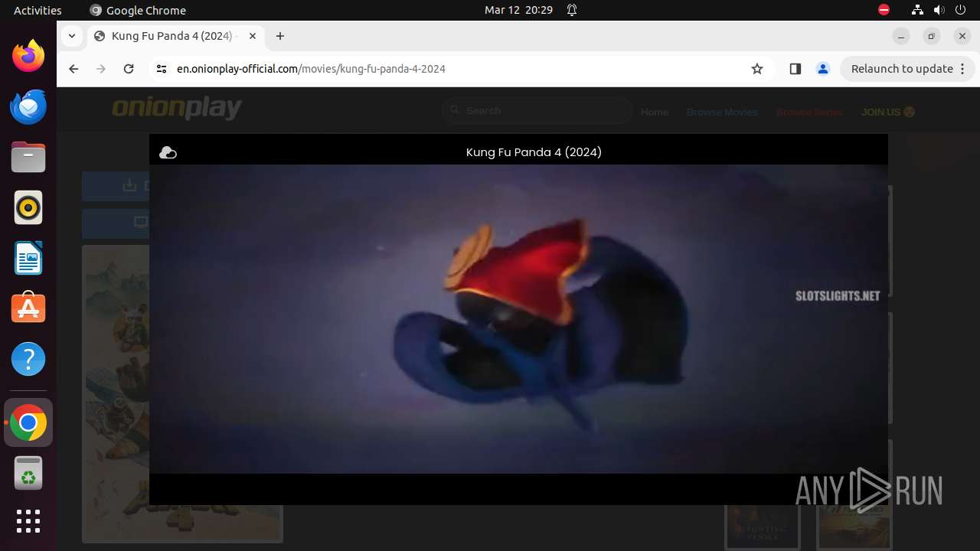Click the Kung Fu Panda 4 (2024) title

coord(534,152)
